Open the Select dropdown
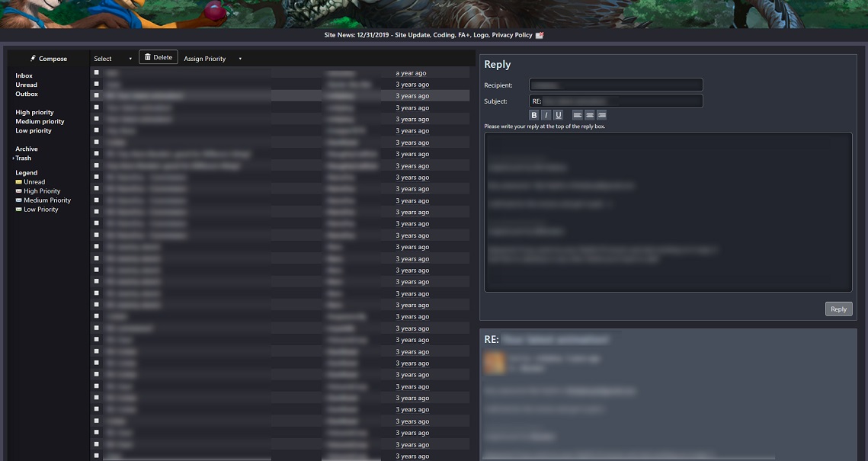Image resolution: width=868 pixels, height=461 pixels. click(111, 58)
